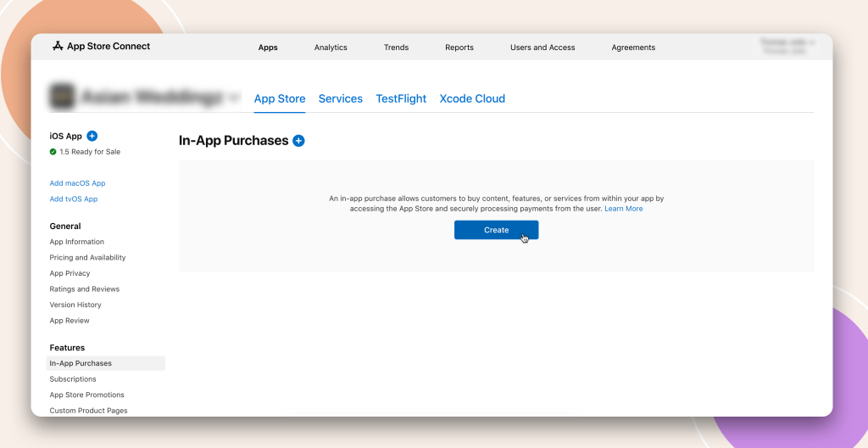
Task: Open the Apps menu
Action: click(268, 48)
